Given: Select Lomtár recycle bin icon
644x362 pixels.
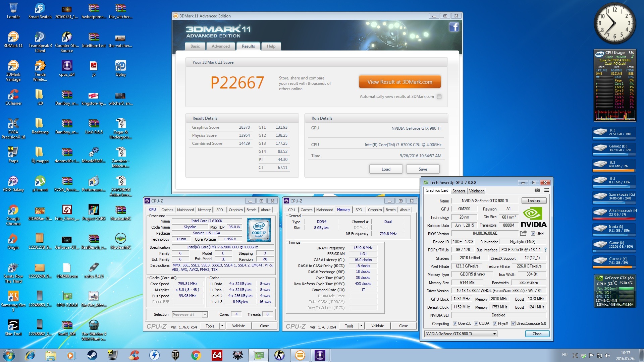Looking at the screenshot, I should 13,11.
